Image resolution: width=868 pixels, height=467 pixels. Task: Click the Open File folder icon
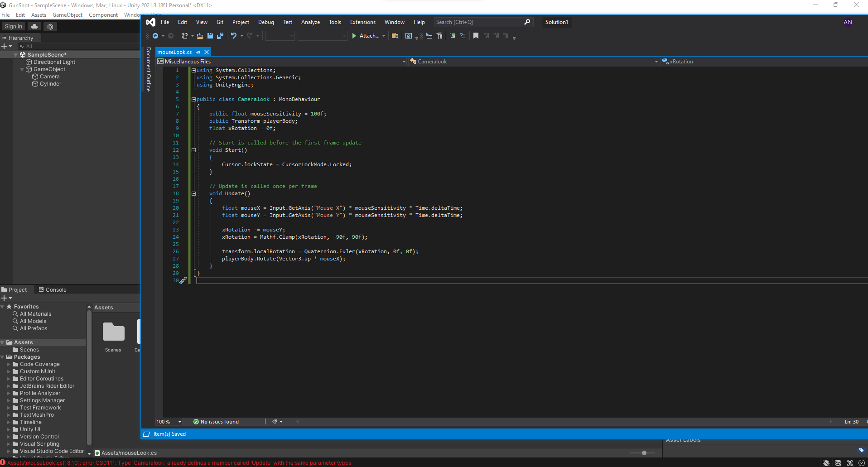point(200,36)
